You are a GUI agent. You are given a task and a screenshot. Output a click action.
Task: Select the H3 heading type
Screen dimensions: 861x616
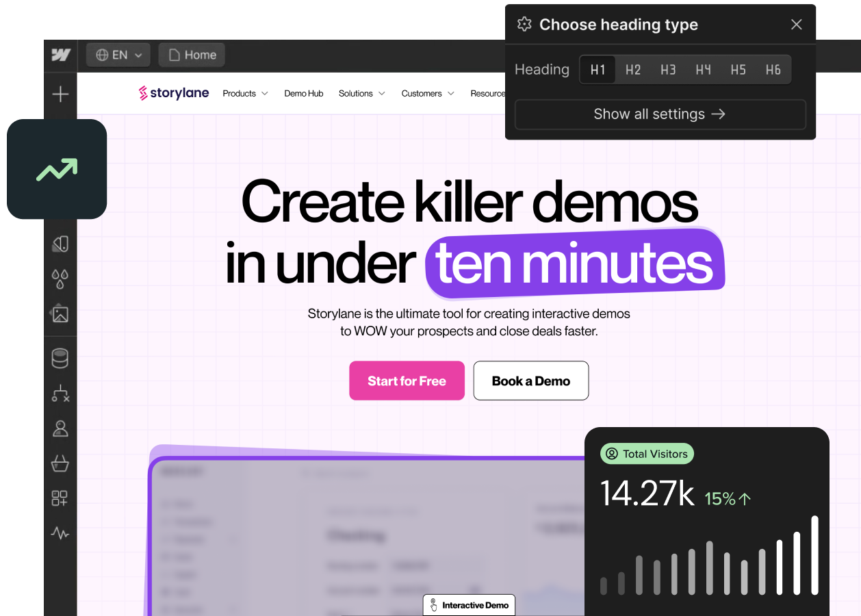pos(668,70)
